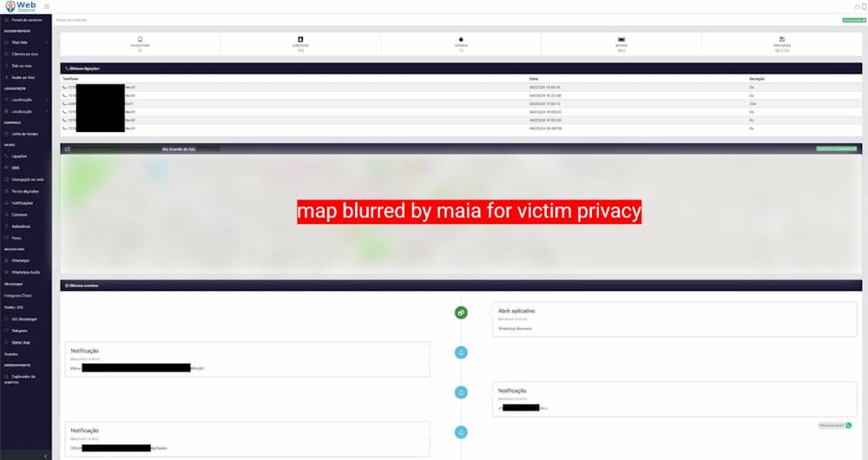Expand the Tirar foto submenu
This screenshot has width=868, height=460.
pos(25,43)
